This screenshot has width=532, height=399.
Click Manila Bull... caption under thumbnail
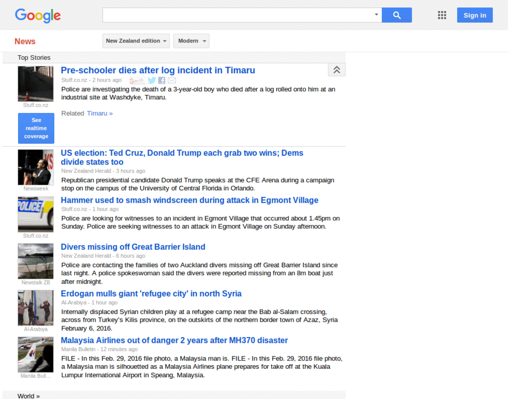pos(35,376)
